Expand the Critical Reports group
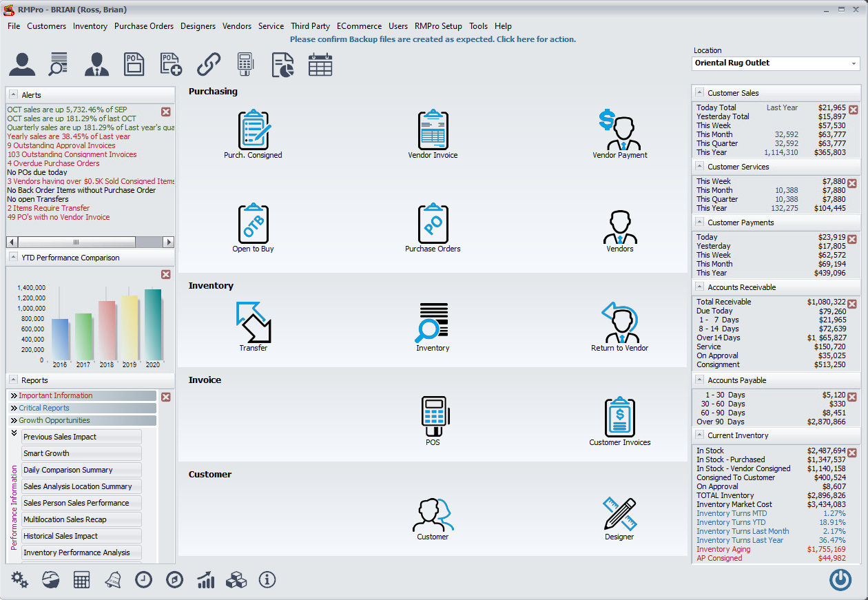 click(83, 408)
